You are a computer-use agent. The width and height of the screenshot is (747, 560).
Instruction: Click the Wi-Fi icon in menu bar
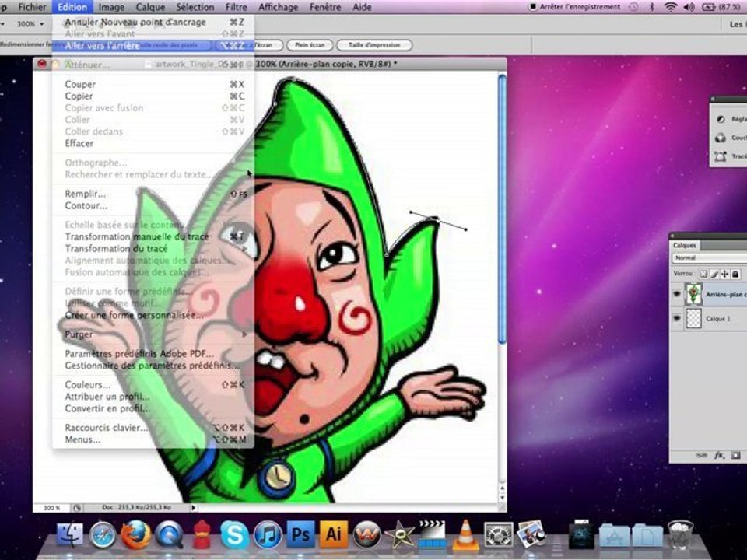671,7
